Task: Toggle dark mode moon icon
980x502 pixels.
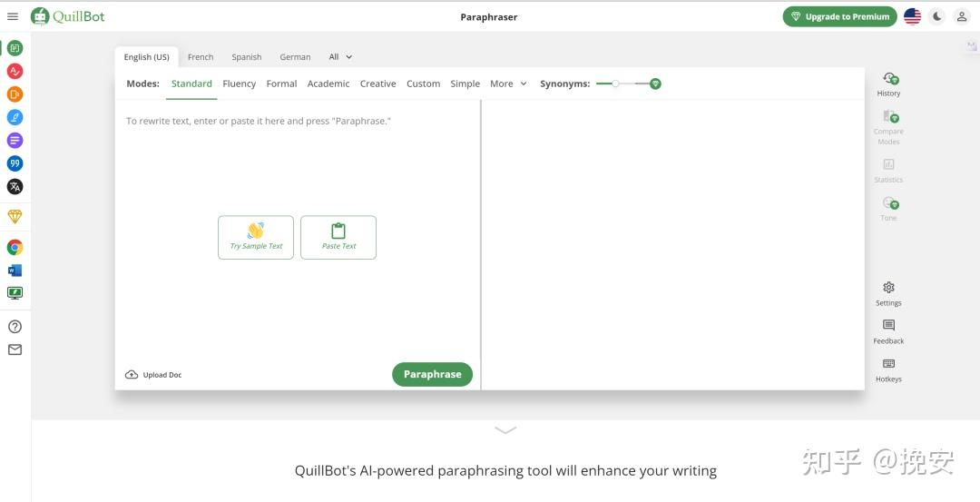Action: pyautogui.click(x=936, y=17)
